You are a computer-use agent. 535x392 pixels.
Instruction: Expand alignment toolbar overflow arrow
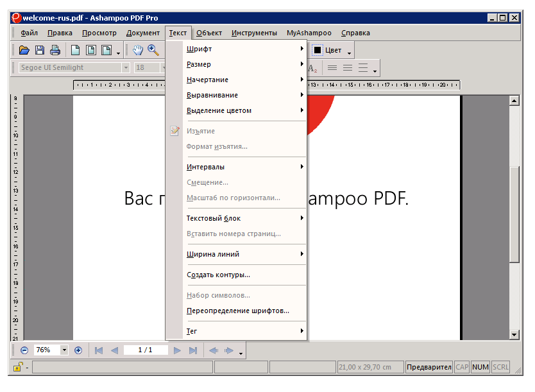(x=375, y=71)
